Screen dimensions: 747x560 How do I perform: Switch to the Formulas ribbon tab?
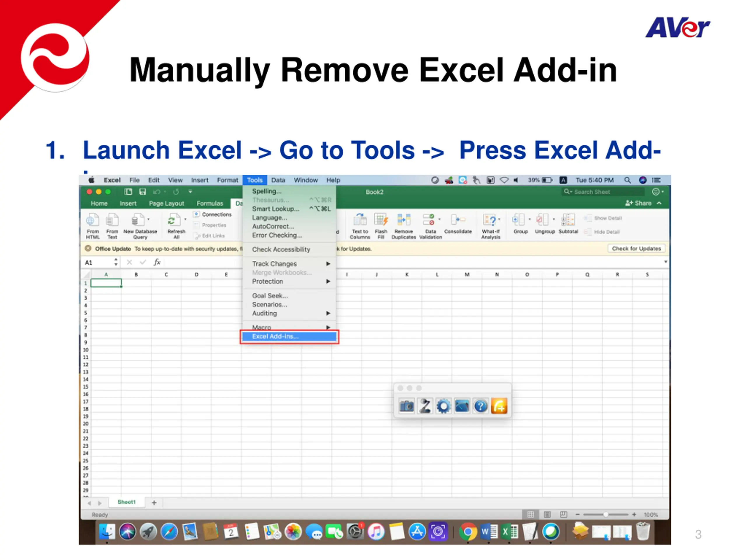pyautogui.click(x=210, y=204)
